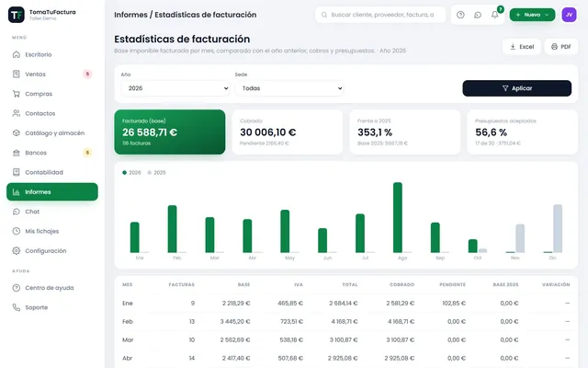Viewport: 588px width, 368px height.
Task: Open the Ventas menu item
Action: point(52,74)
